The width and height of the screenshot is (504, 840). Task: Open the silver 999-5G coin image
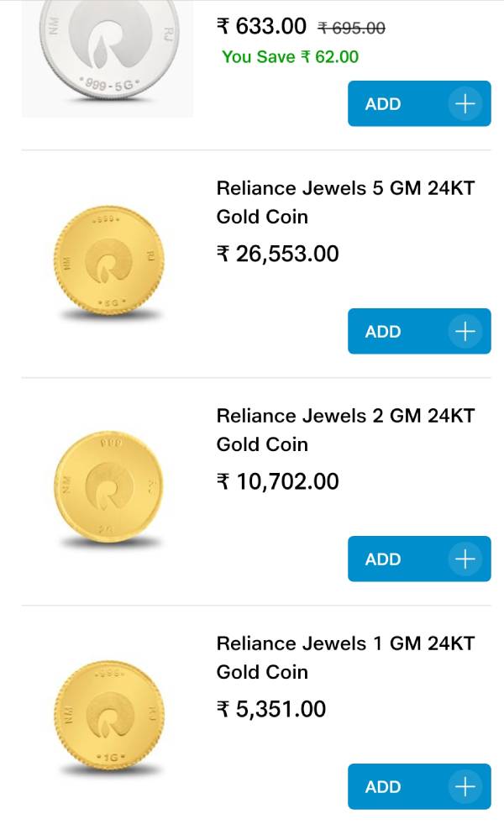click(x=108, y=55)
